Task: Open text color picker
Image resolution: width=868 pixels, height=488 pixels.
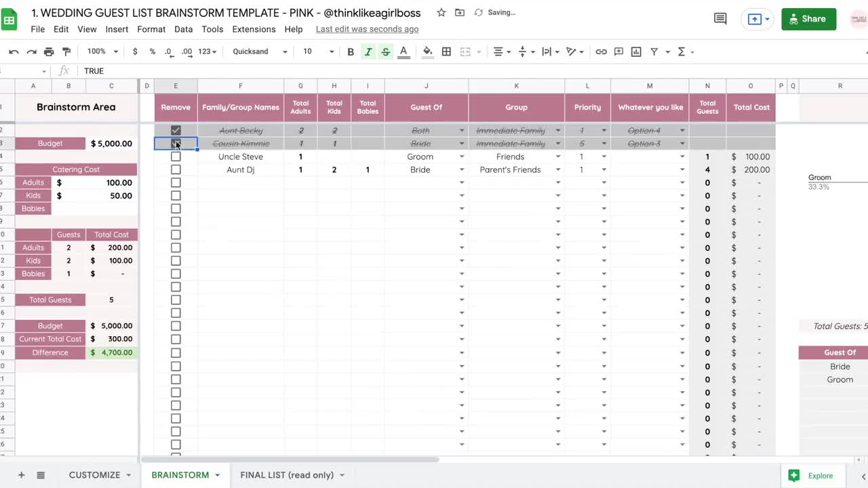Action: tap(403, 52)
